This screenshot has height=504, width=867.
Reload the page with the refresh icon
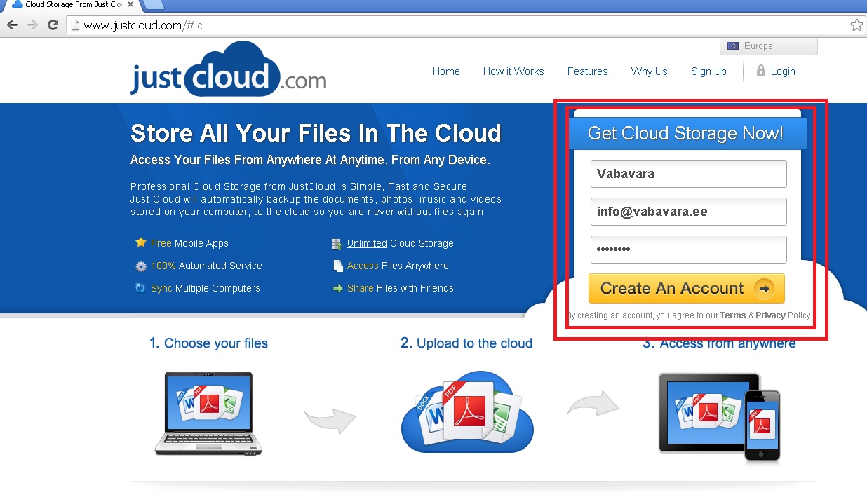click(53, 25)
